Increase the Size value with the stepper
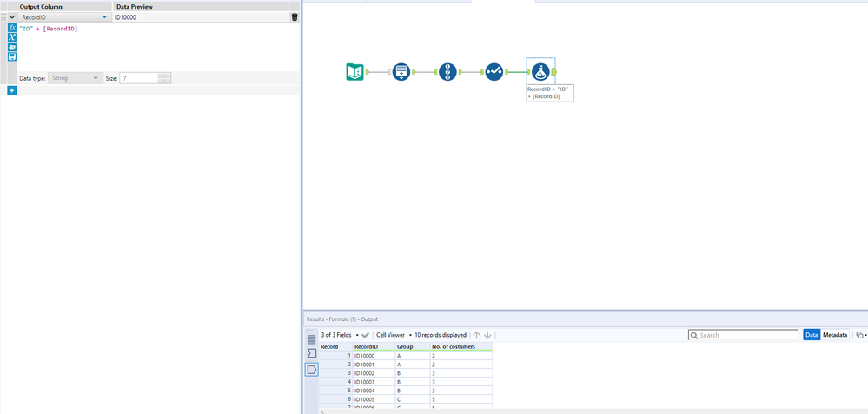The height and width of the screenshot is (414, 868). point(164,76)
